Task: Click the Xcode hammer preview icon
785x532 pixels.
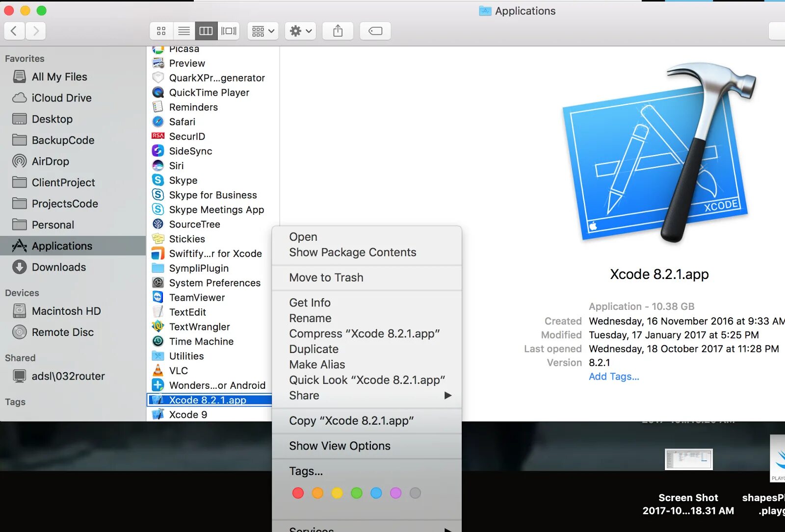Action: [659, 153]
